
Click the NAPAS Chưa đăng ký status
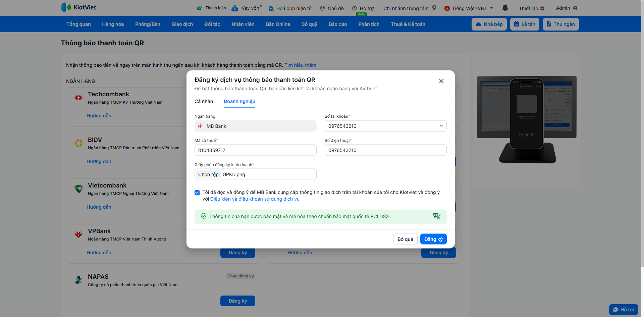coord(240,276)
